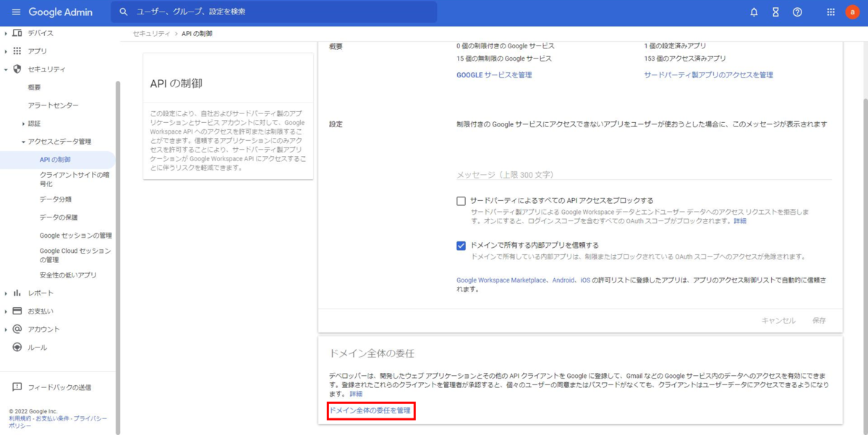Open ドメイン全体の委任を管理 link

click(x=371, y=411)
